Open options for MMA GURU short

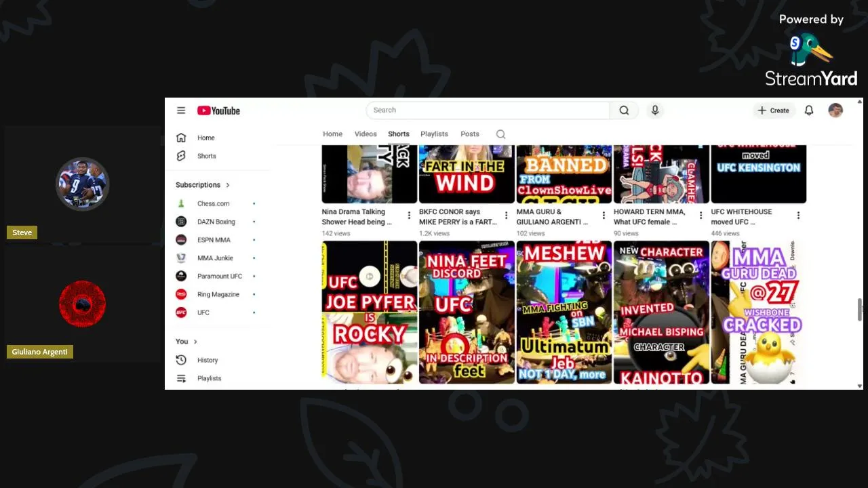(x=604, y=216)
